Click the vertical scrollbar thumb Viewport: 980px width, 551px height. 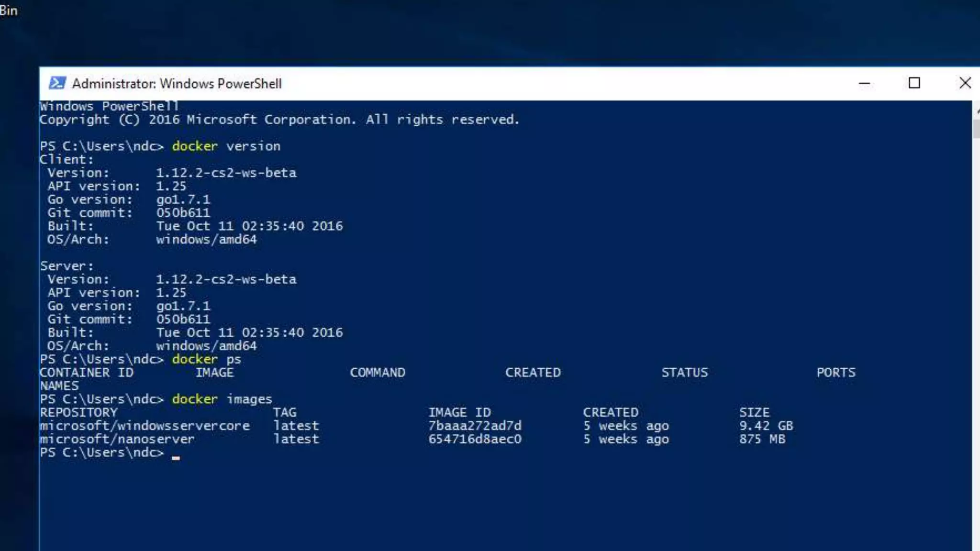(x=976, y=128)
